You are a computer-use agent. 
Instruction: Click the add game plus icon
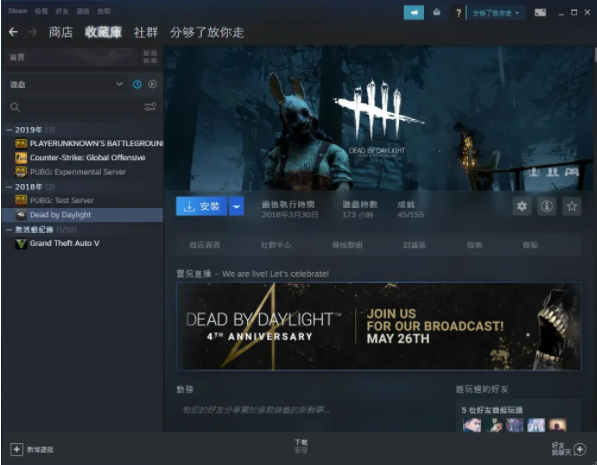coord(16,449)
